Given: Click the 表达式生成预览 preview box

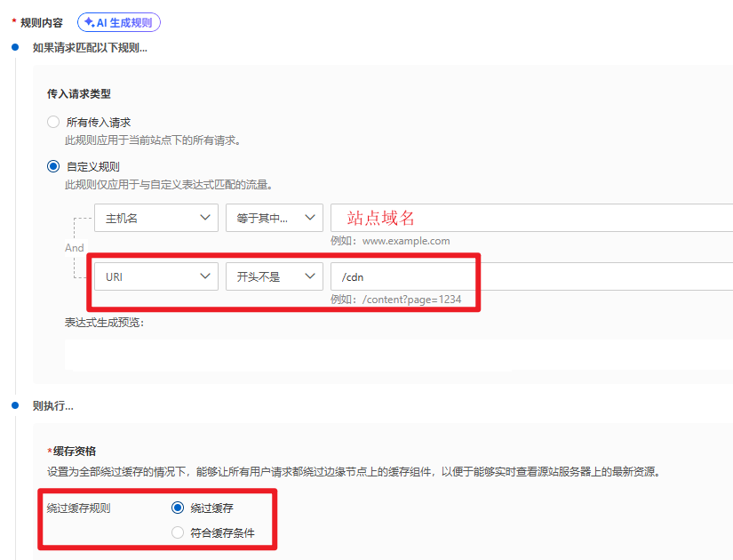Looking at the screenshot, I should point(398,354).
